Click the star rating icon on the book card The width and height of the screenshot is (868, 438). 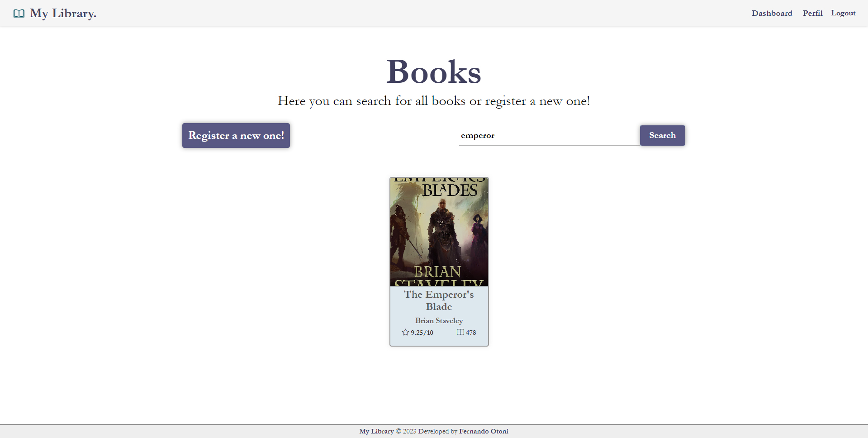(405, 332)
